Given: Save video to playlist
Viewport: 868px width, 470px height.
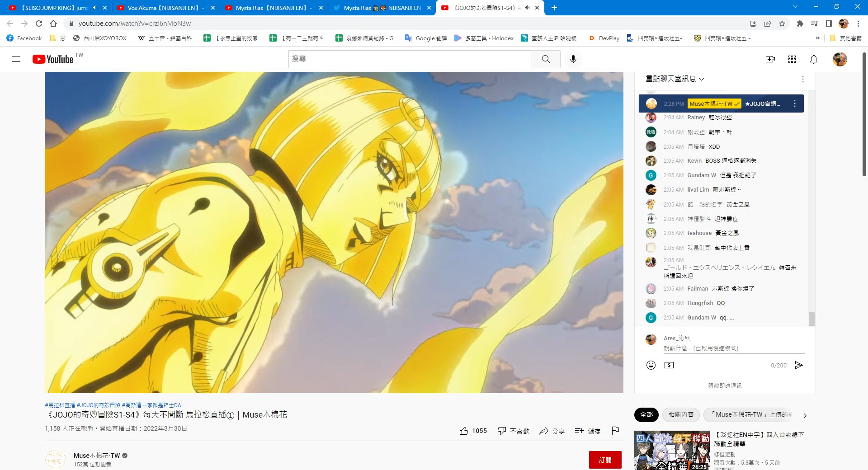Looking at the screenshot, I should pos(588,431).
